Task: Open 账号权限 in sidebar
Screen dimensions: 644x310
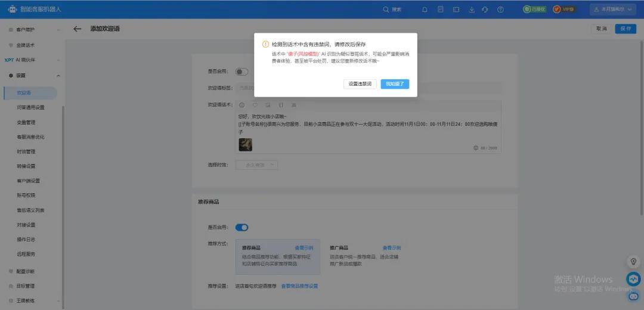Action: click(26, 196)
